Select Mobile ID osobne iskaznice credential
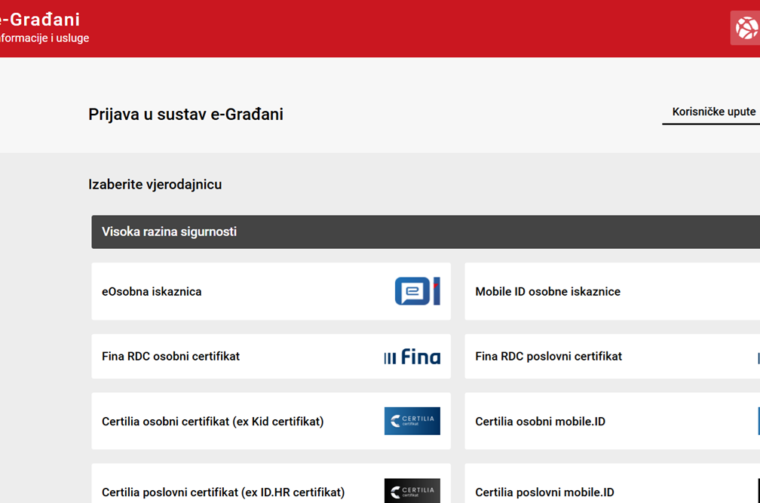 pyautogui.click(x=547, y=292)
